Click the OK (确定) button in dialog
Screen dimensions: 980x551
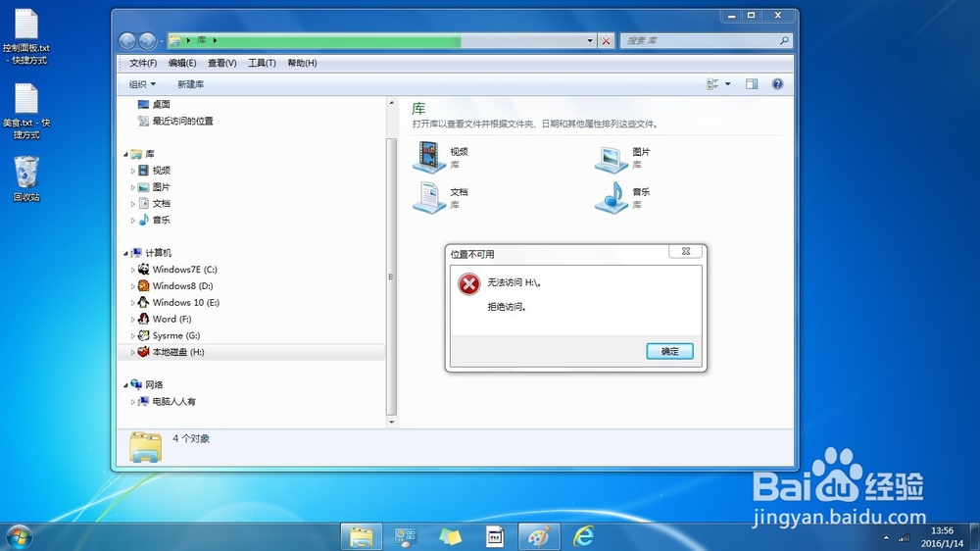pos(669,352)
